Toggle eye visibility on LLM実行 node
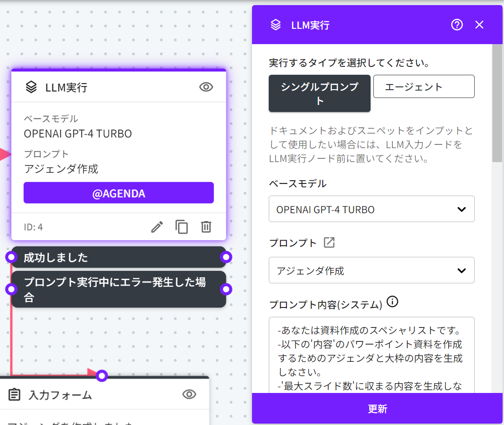This screenshot has width=504, height=425. 206,87
